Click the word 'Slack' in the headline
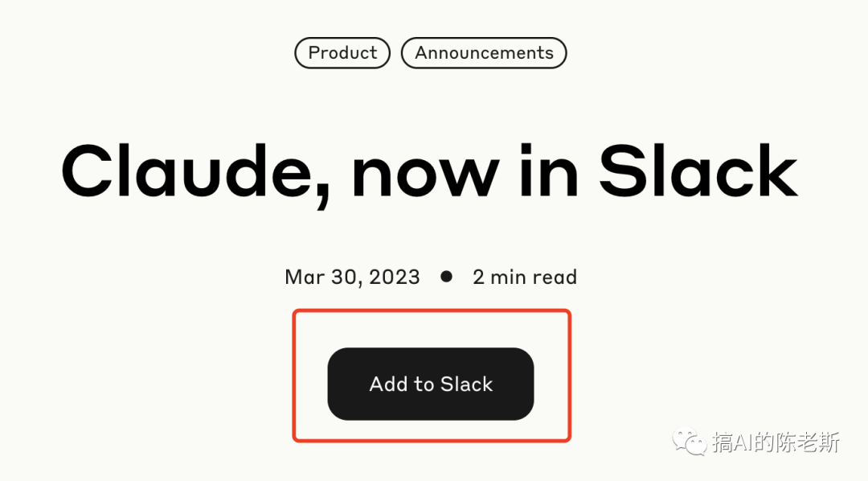The height and width of the screenshot is (481, 868). tap(698, 171)
